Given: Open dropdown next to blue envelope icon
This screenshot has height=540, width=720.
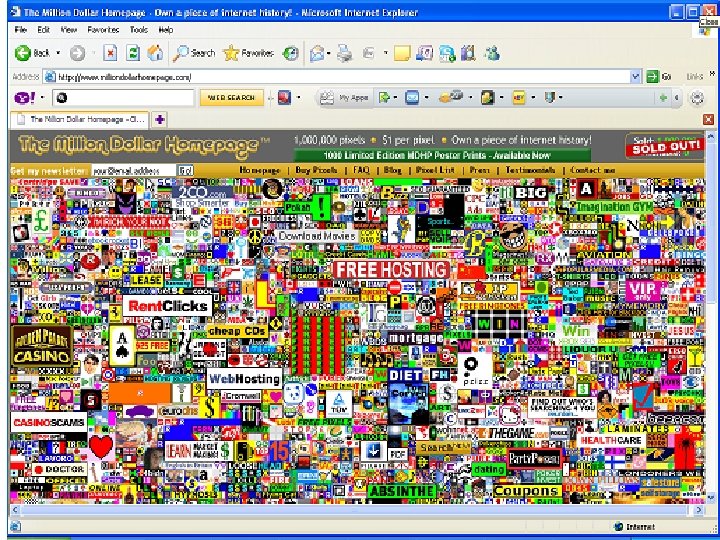Looking at the screenshot, I should 426,97.
